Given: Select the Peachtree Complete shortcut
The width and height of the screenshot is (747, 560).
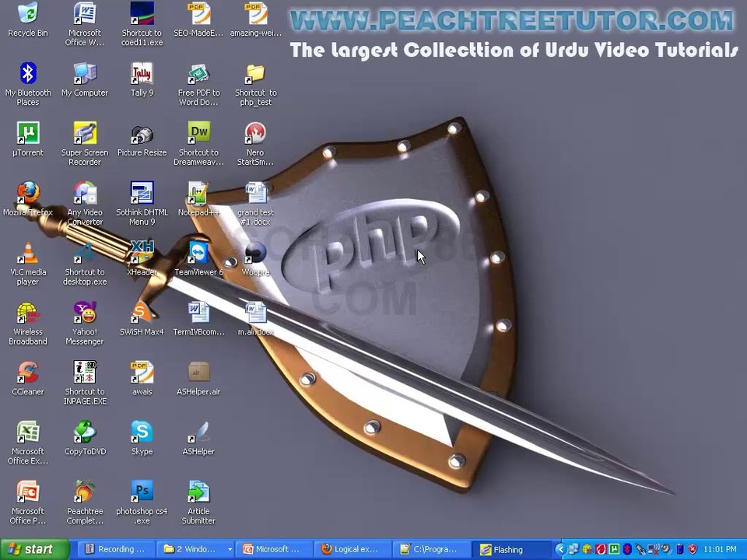Looking at the screenshot, I should 84,502.
